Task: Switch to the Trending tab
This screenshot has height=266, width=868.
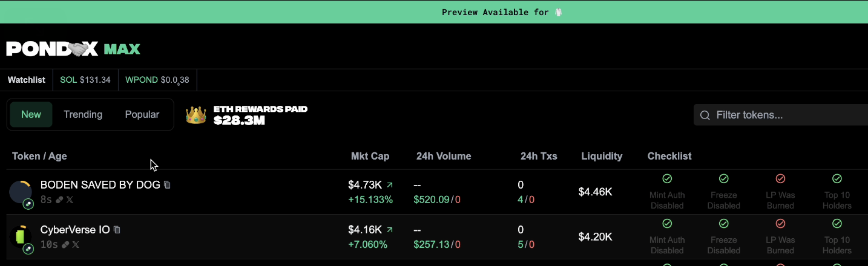Action: coord(83,114)
